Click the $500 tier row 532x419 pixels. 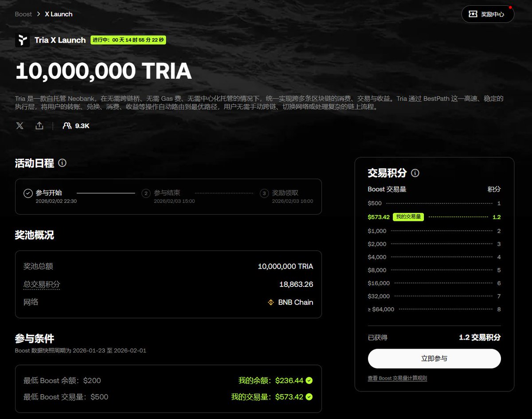tap(434, 203)
